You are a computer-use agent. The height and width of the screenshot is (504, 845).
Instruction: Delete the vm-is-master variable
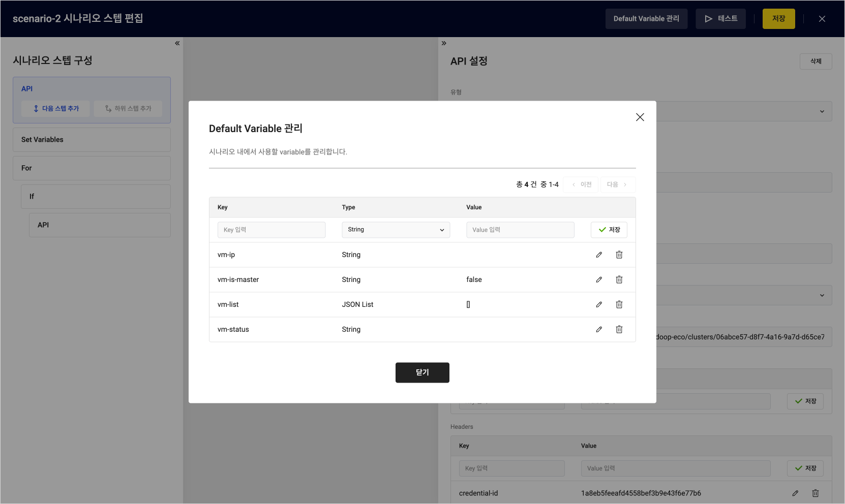coord(619,280)
